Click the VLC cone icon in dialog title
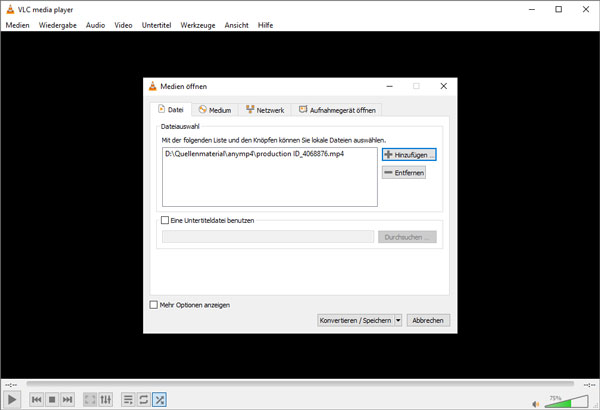The width and height of the screenshot is (600, 410). (x=153, y=86)
